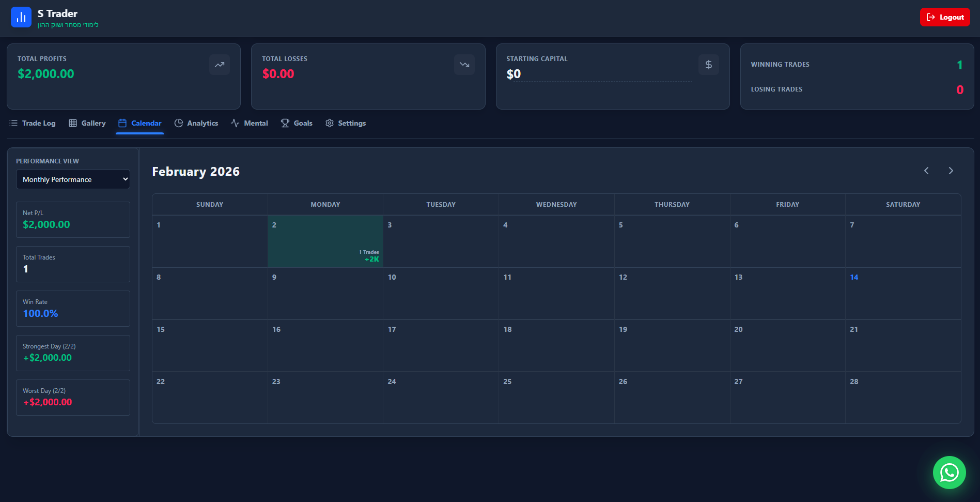Select calendar day 10

click(441, 294)
